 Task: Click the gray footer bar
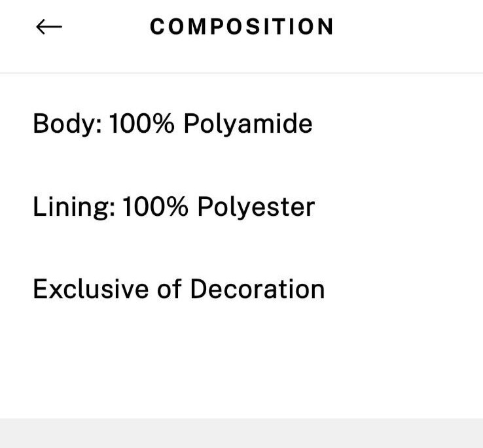[x=241, y=433]
